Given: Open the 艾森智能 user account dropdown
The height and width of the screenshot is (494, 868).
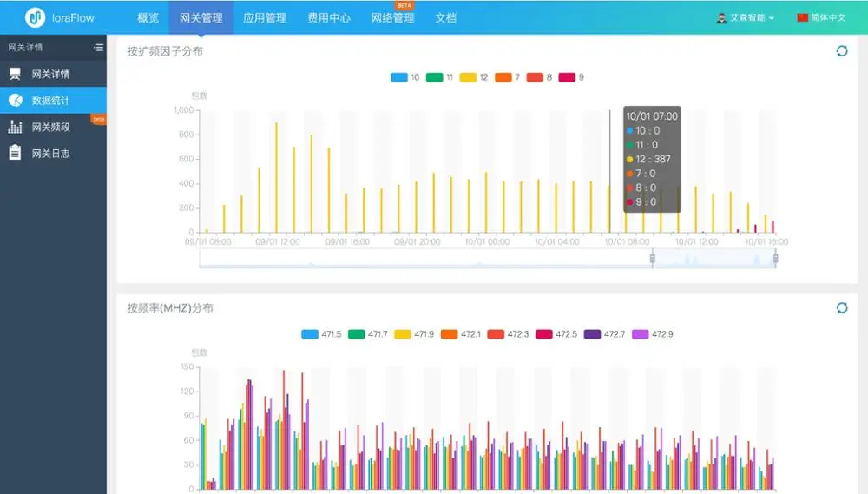Looking at the screenshot, I should [x=745, y=17].
